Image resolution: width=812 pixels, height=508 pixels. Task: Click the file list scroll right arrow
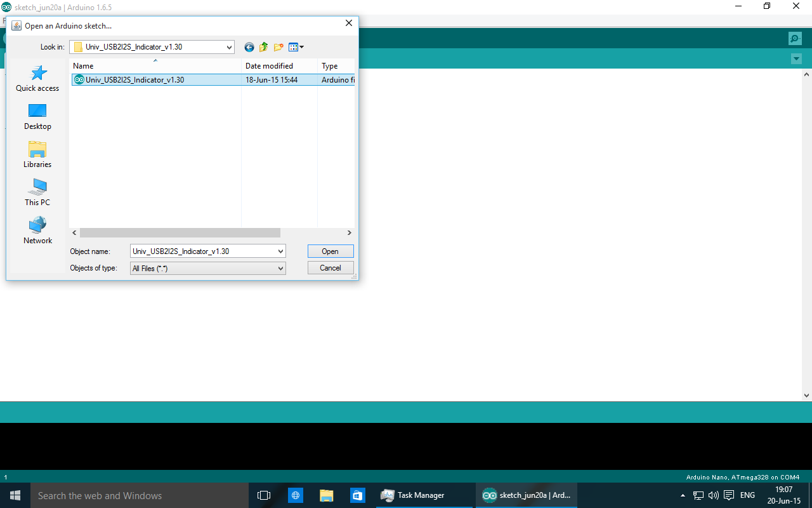pos(349,233)
